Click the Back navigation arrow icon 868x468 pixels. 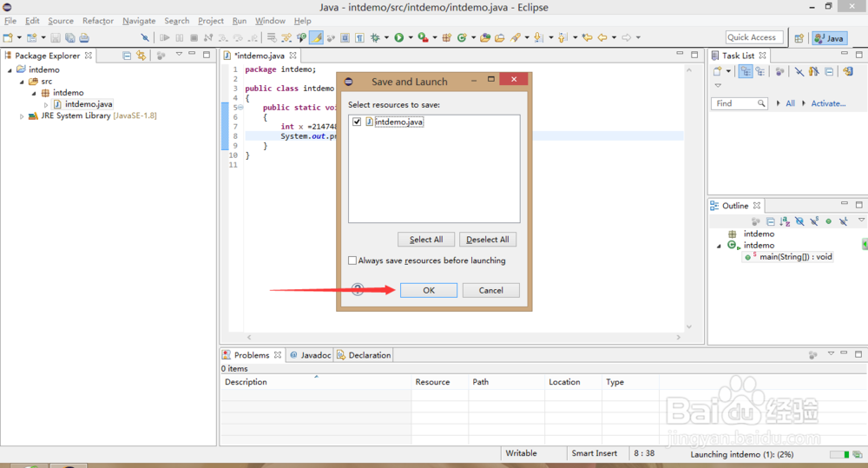pos(602,37)
